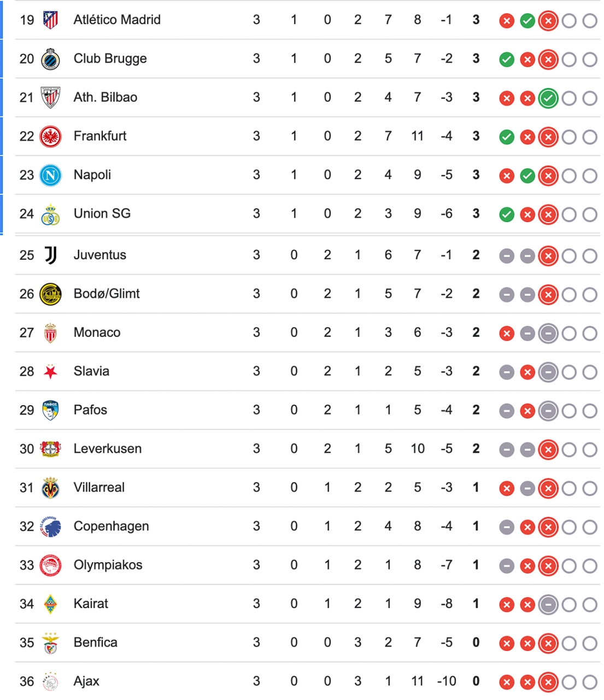Select the Kairat club badge
Screen dimensions: 604x700
pos(50,604)
